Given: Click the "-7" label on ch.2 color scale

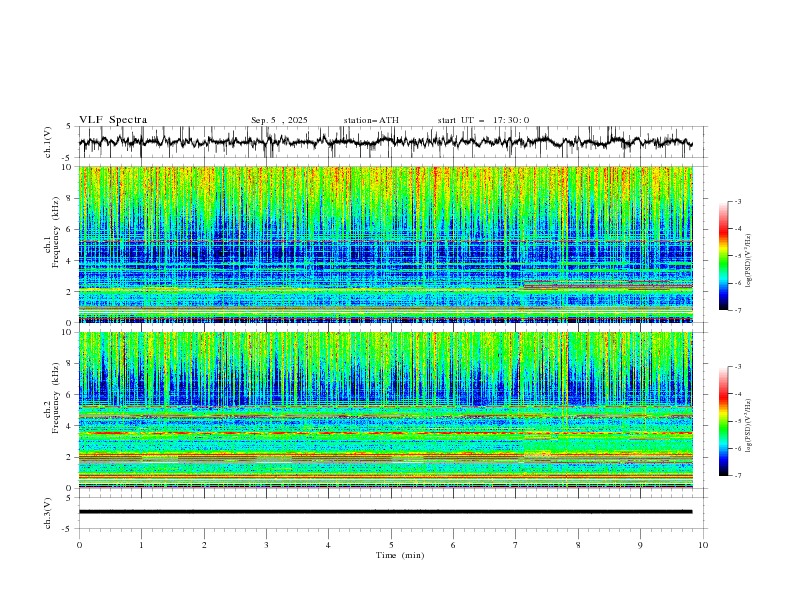Looking at the screenshot, I should (x=738, y=476).
